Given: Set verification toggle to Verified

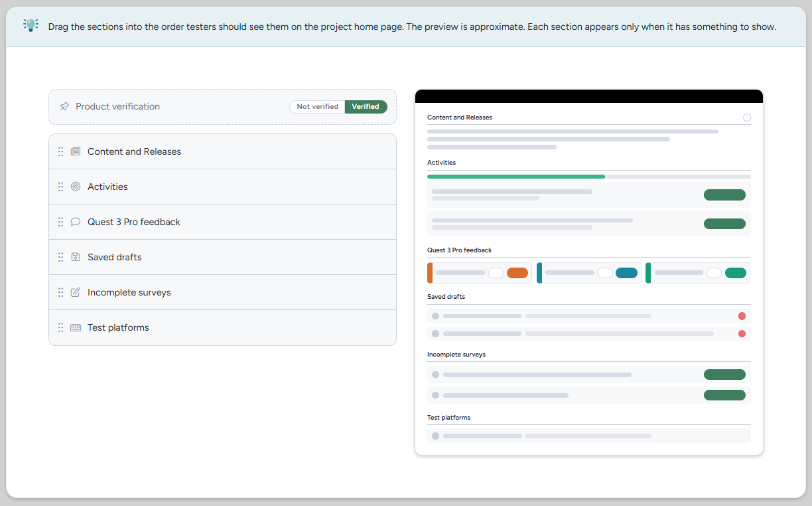Looking at the screenshot, I should coord(366,106).
